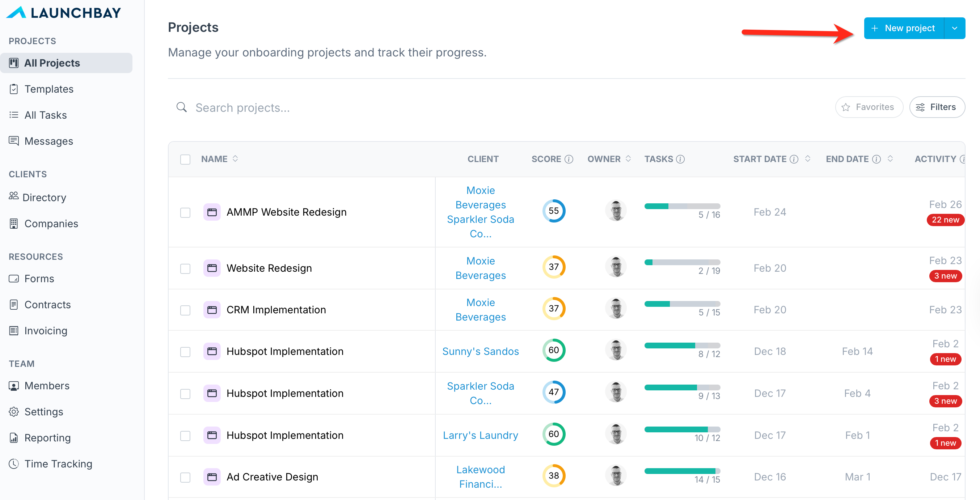The image size is (980, 500).
Task: Click the New project button
Action: point(904,28)
